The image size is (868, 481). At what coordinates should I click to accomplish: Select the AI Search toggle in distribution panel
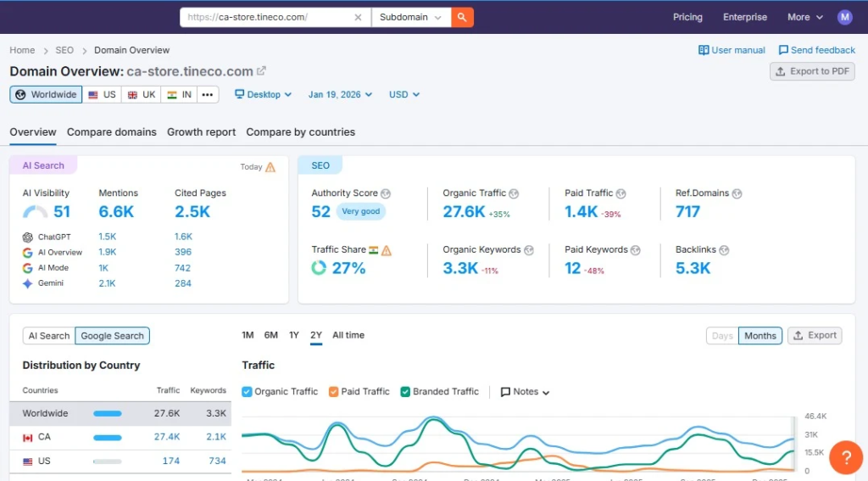49,336
